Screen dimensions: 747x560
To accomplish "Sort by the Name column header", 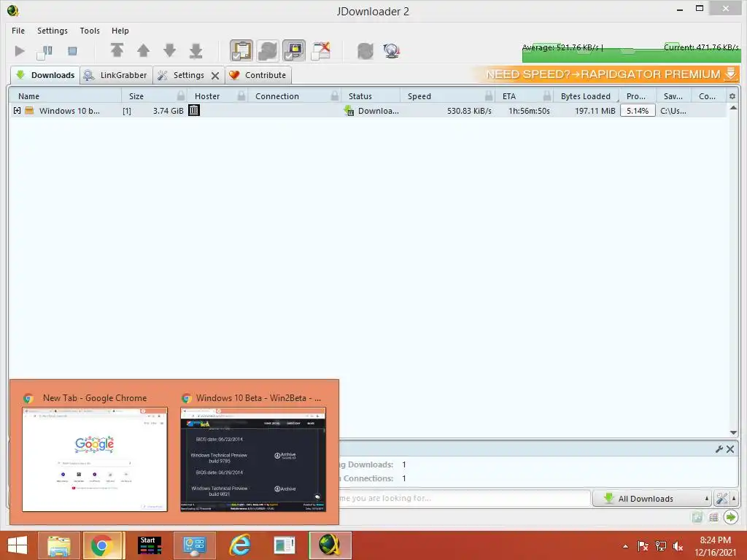I will [x=65, y=96].
